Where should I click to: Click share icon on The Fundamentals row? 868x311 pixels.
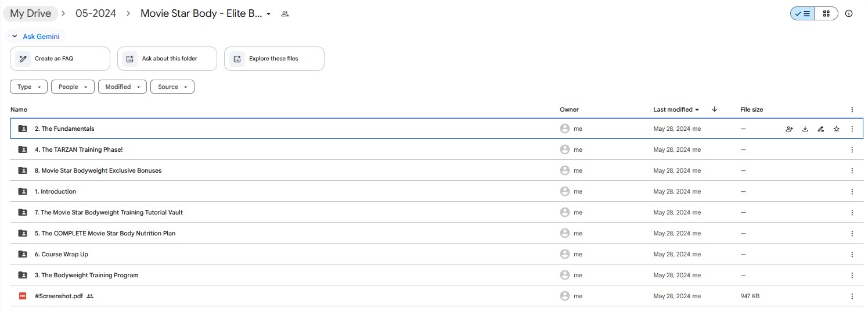point(789,129)
